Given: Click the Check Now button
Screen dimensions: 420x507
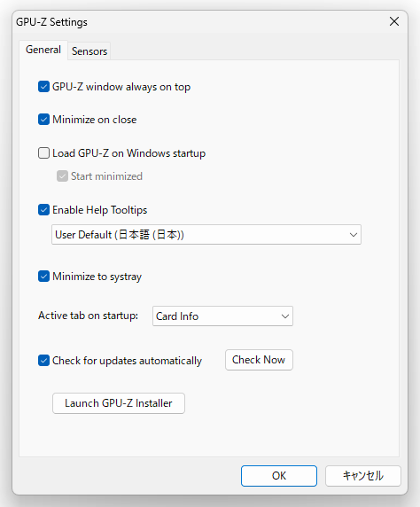Looking at the screenshot, I should click(x=259, y=360).
